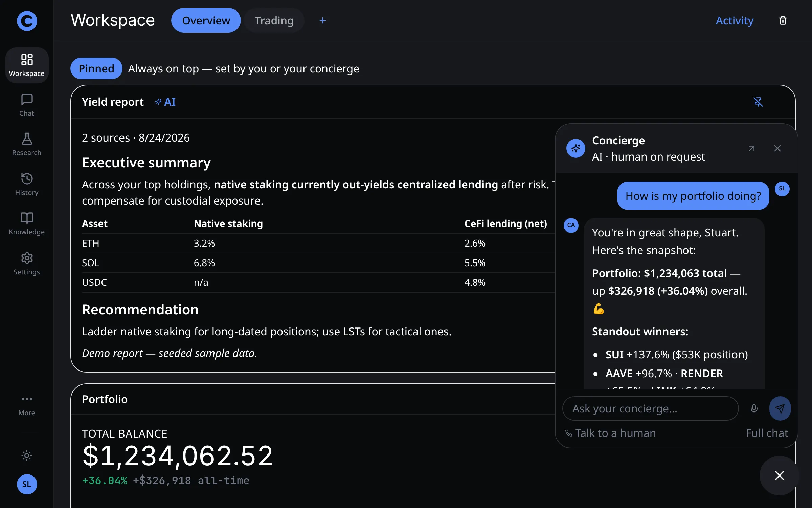Click the Asset column header
The image size is (812, 508).
(x=95, y=224)
